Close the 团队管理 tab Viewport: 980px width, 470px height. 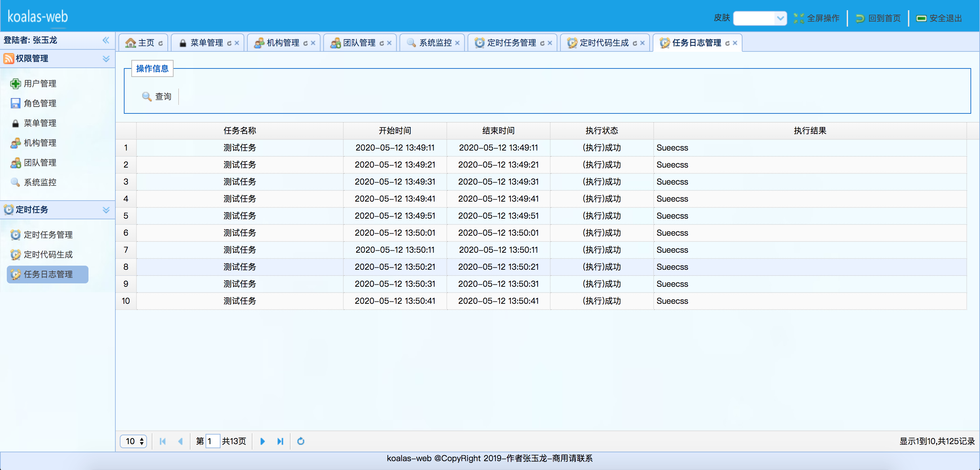pos(389,43)
